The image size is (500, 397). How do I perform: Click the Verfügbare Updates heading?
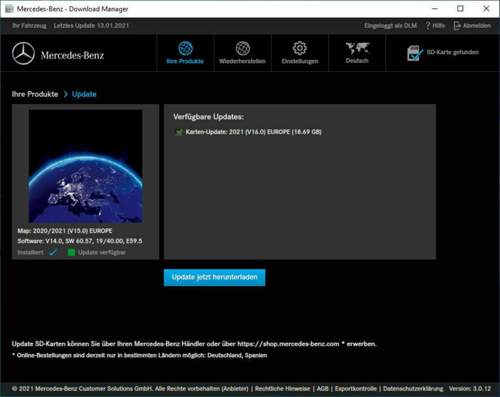coord(209,117)
